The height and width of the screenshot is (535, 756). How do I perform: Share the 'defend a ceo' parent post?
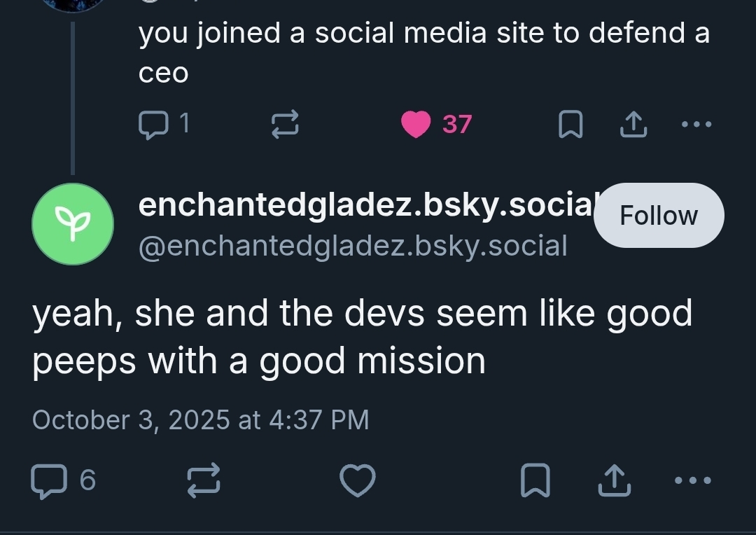click(x=632, y=125)
